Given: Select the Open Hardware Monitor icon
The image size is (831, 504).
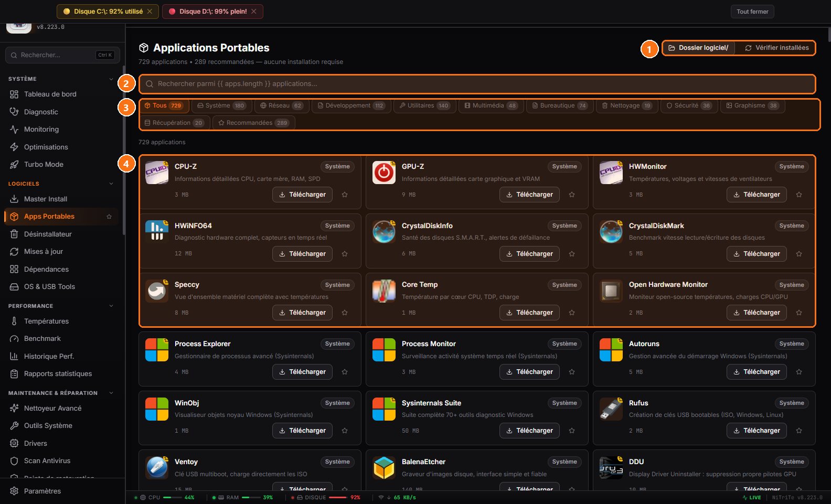Looking at the screenshot, I should point(611,291).
